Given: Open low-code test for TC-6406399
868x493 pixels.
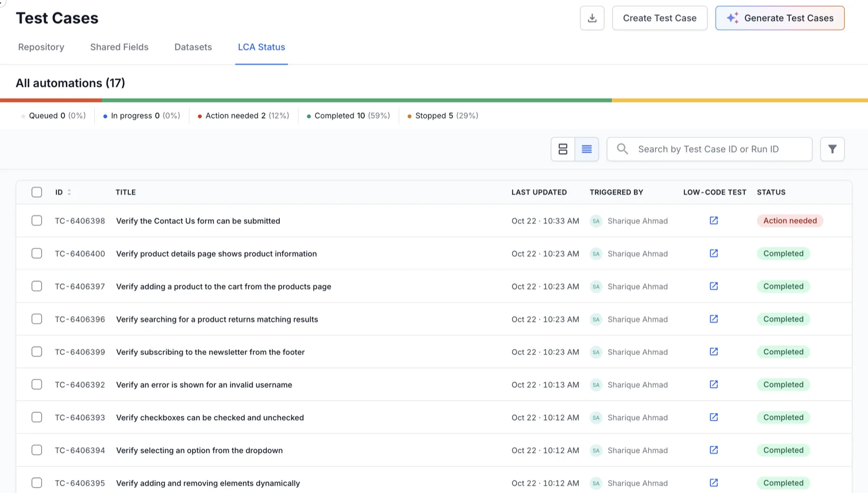Looking at the screenshot, I should pos(714,352).
